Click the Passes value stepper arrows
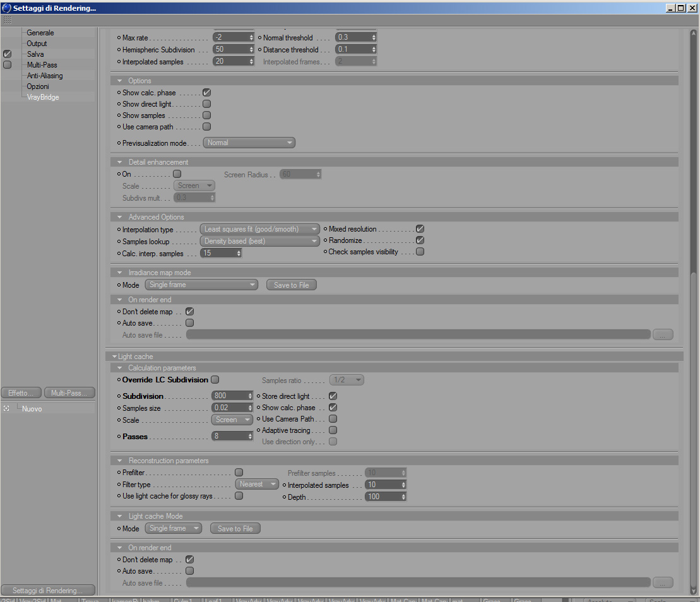Image resolution: width=700 pixels, height=602 pixels. pyautogui.click(x=251, y=437)
